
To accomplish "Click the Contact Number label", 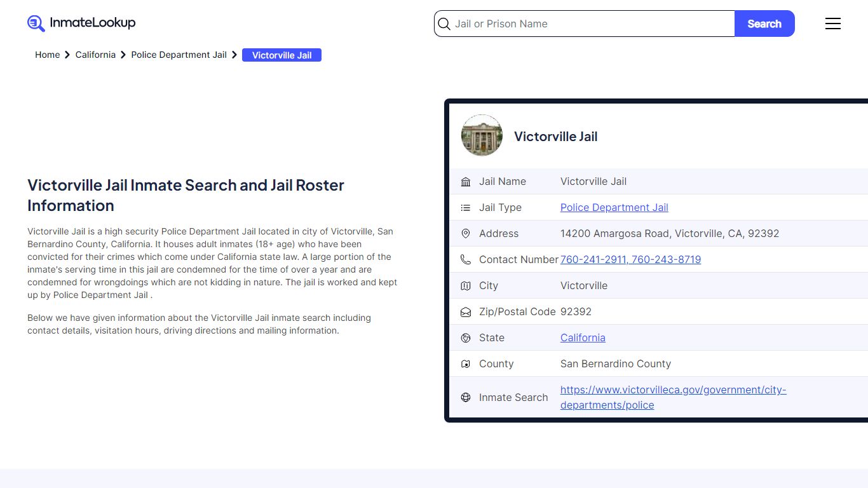I will [519, 259].
